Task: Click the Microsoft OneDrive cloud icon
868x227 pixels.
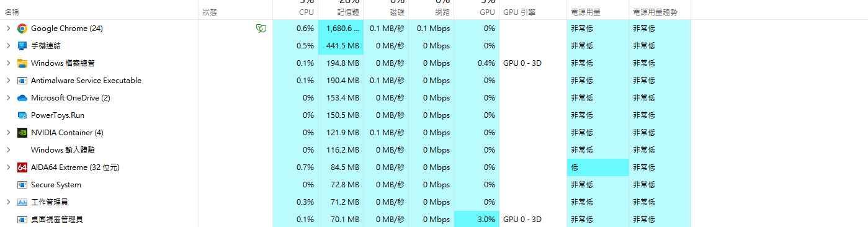Action: 22,98
